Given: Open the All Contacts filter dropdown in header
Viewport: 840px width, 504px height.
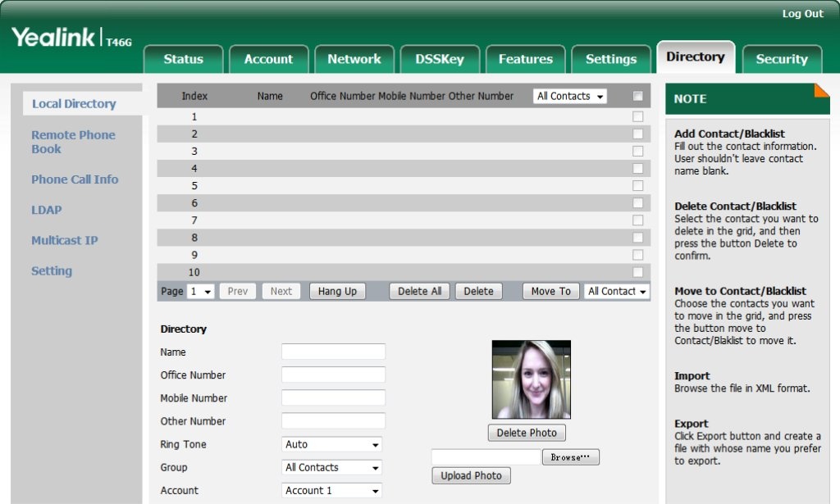Looking at the screenshot, I should coord(570,96).
